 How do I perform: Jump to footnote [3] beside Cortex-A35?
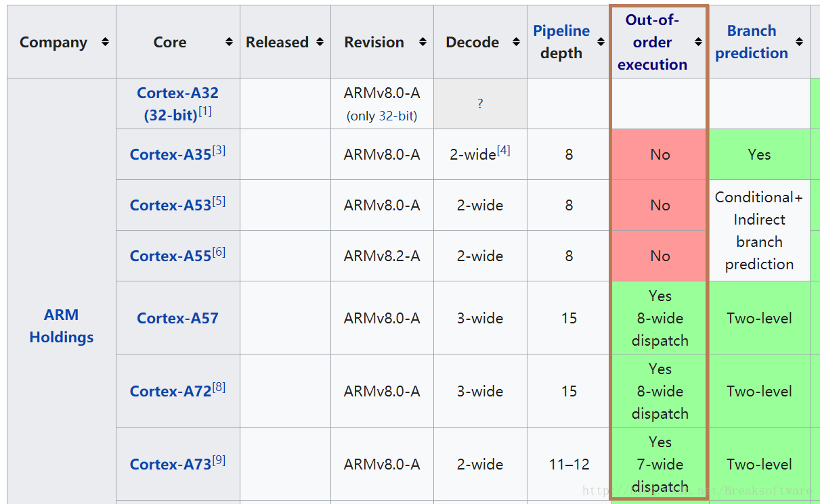(x=219, y=150)
